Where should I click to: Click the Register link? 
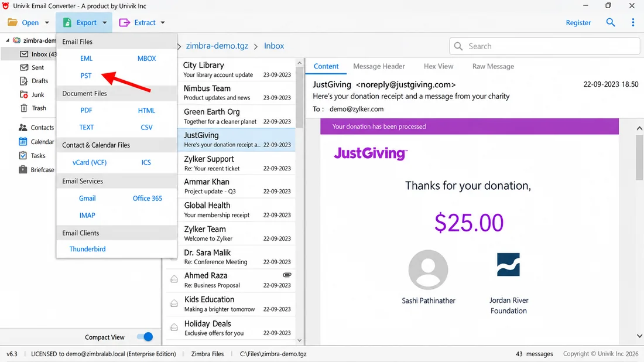578,23
